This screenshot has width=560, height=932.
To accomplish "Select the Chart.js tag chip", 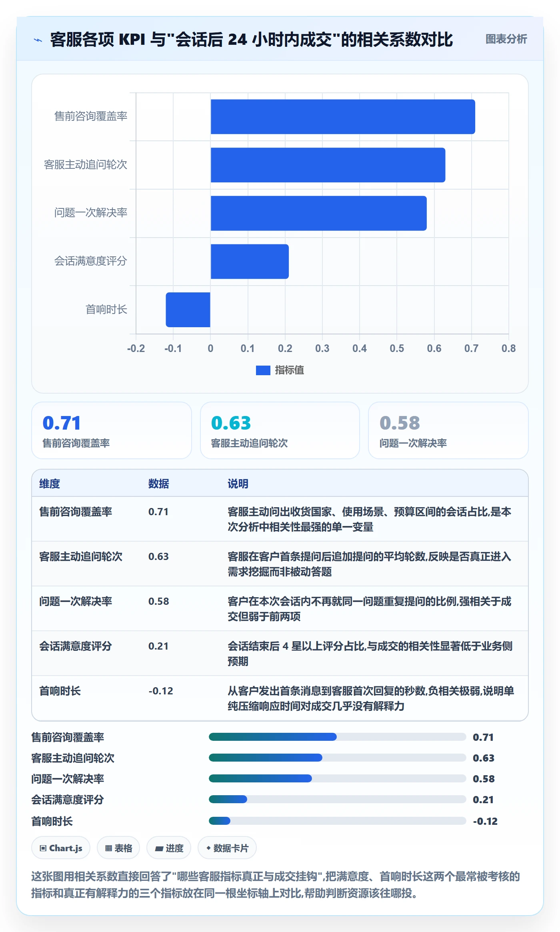I will point(61,848).
